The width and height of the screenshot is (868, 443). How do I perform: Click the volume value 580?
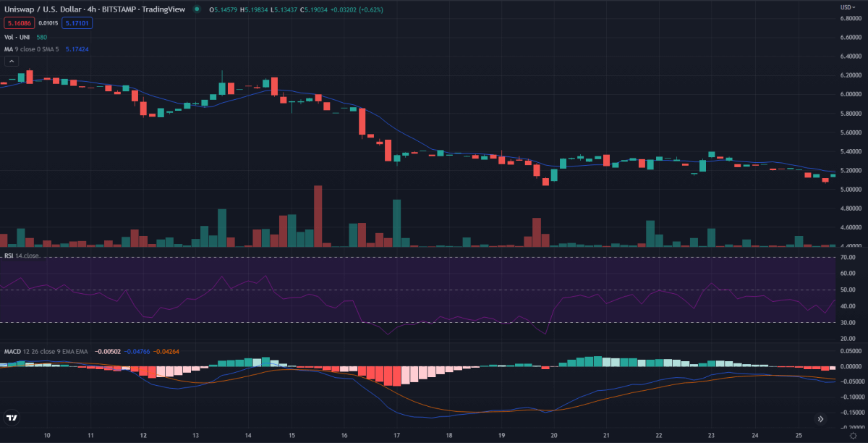click(x=42, y=36)
